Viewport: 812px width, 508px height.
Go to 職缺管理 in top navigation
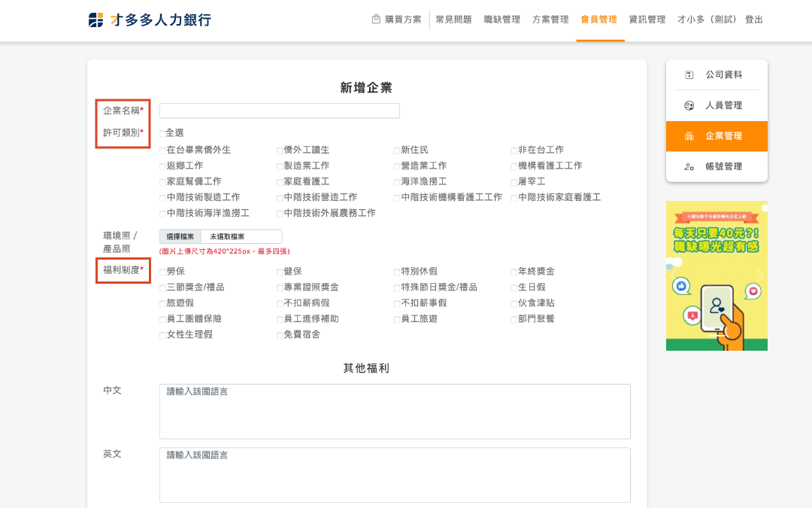point(502,20)
